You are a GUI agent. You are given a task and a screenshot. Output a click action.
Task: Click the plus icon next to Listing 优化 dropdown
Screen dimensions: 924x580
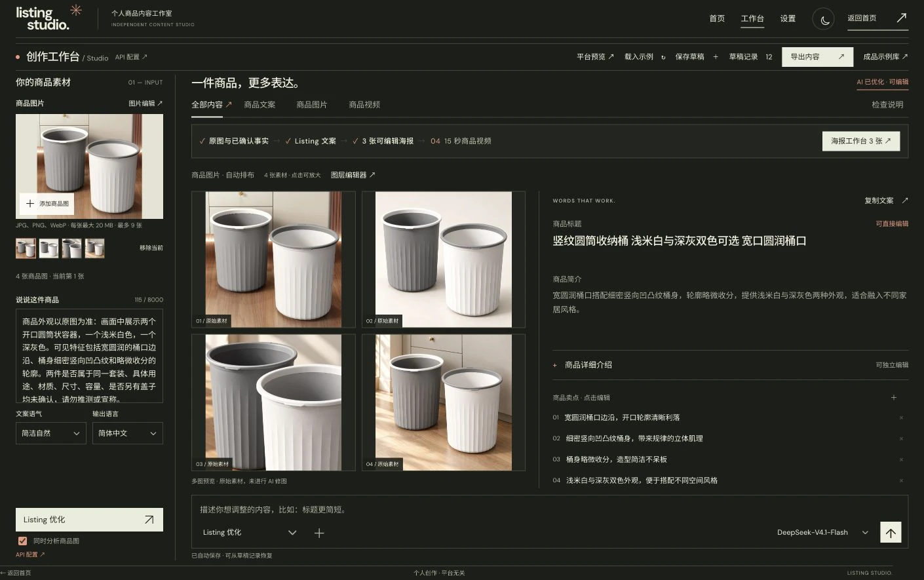(x=319, y=533)
